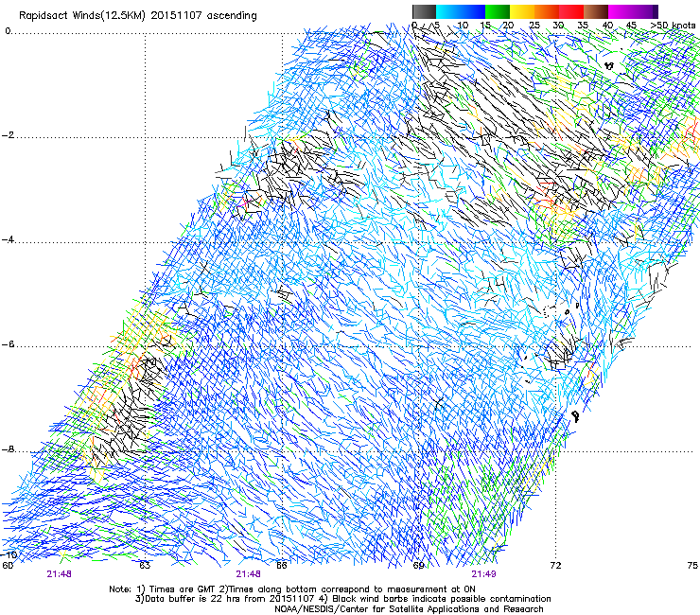Click the '-4' latitude axis label

[x=8, y=239]
